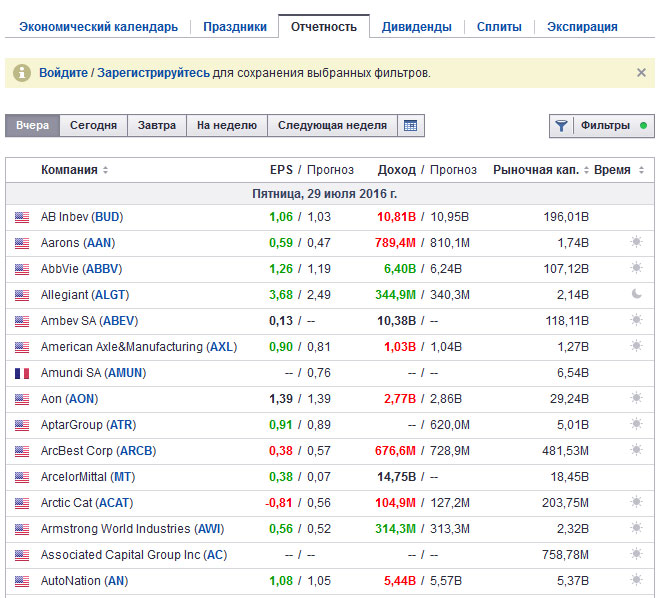Click Allegiant EPS value 3,68
This screenshot has height=598, width=657.
pyautogui.click(x=281, y=295)
